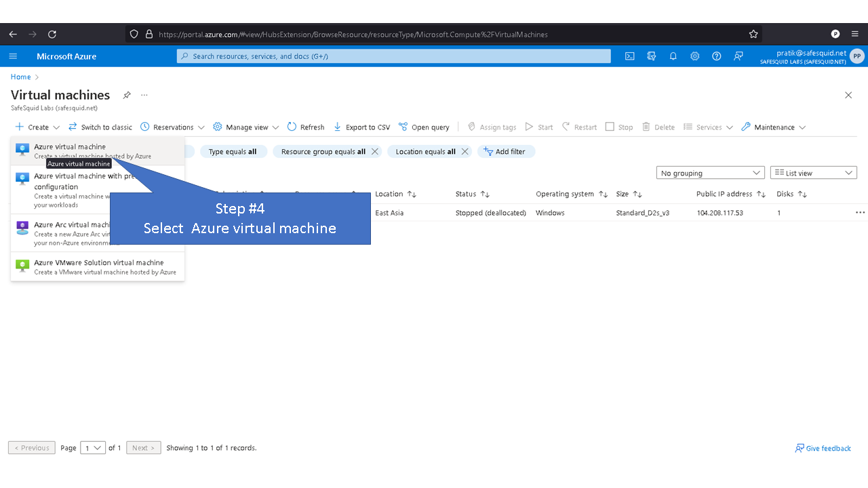Pin Virtual machines blade
The width and height of the screenshot is (868, 488).
pos(127,95)
